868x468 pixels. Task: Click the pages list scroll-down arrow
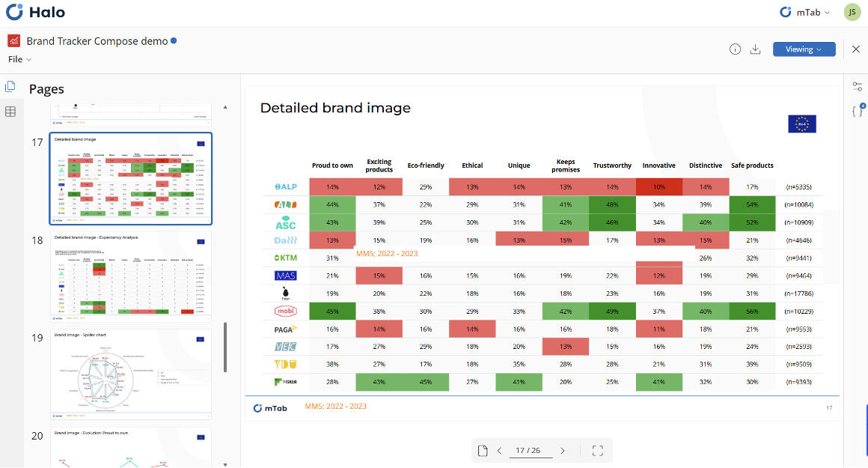(x=225, y=465)
